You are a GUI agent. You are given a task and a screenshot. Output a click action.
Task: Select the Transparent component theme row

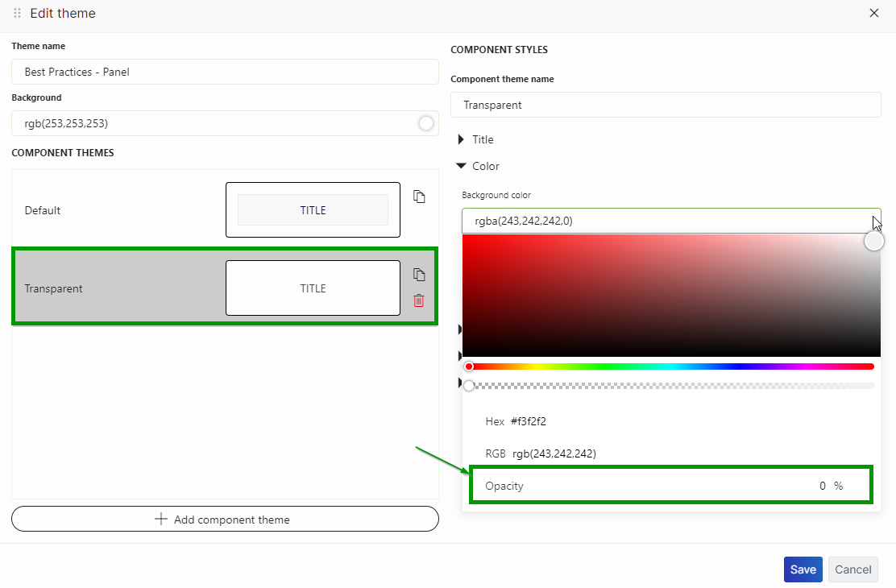point(225,287)
